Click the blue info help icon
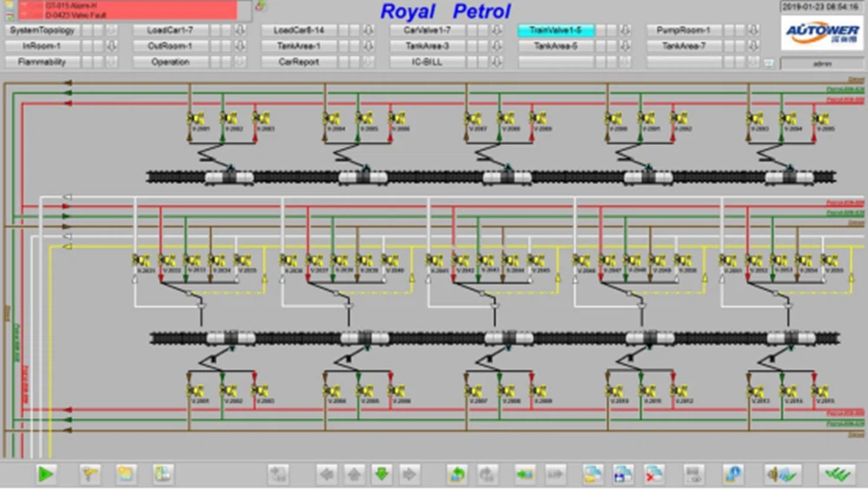Screen dimensions: 868x490 (x=733, y=474)
